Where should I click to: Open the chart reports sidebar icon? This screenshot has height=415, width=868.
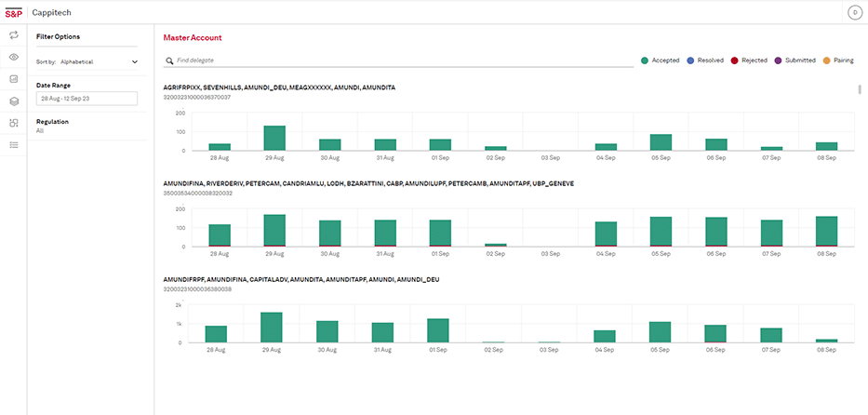click(14, 79)
